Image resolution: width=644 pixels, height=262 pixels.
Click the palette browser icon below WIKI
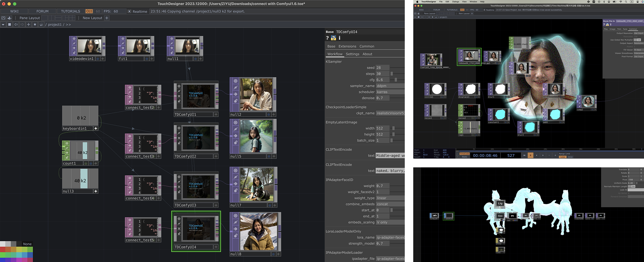point(9,18)
